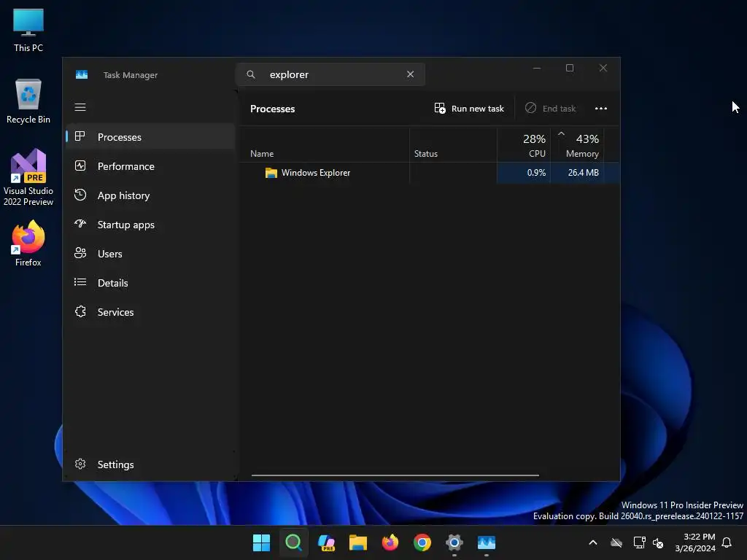Click Task Manager icon in taskbar
This screenshot has height=560, width=747.
[487, 542]
